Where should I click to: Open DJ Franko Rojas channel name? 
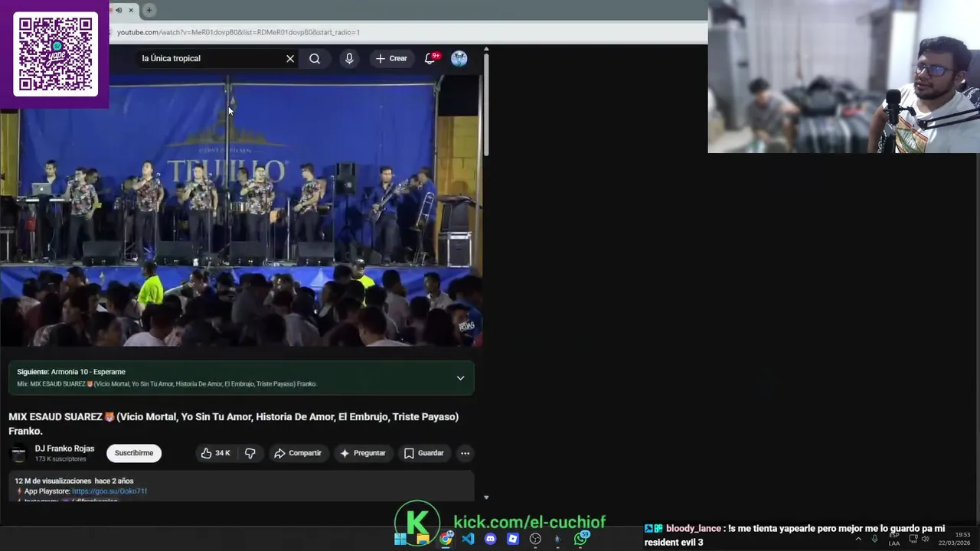pos(64,448)
